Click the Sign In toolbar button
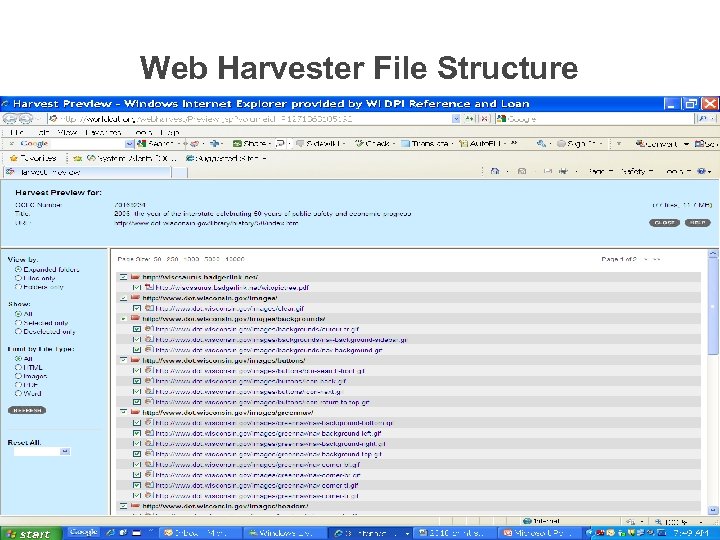This screenshot has width=720, height=540. 578,144
